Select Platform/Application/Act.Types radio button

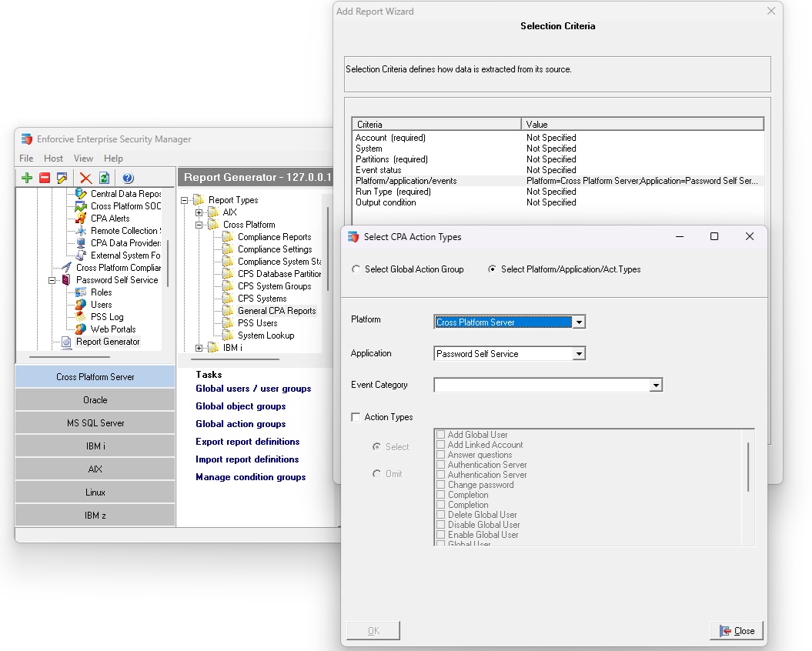coord(492,269)
